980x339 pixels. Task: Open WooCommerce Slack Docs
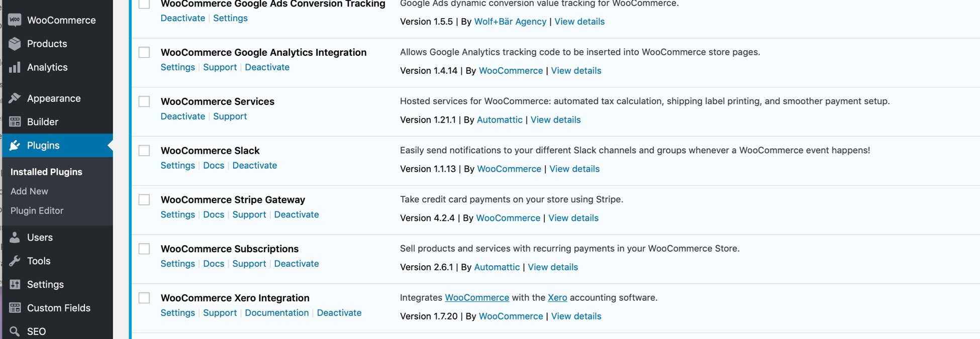coord(214,166)
